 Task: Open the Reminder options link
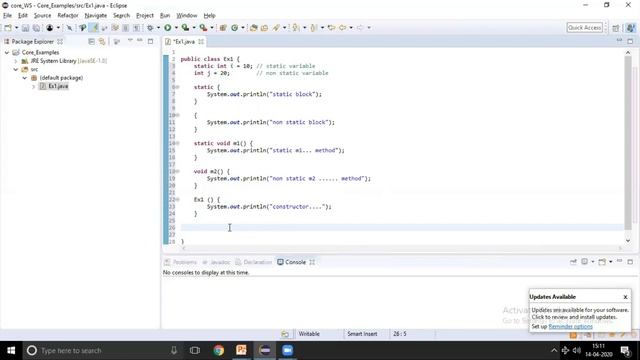point(570,327)
